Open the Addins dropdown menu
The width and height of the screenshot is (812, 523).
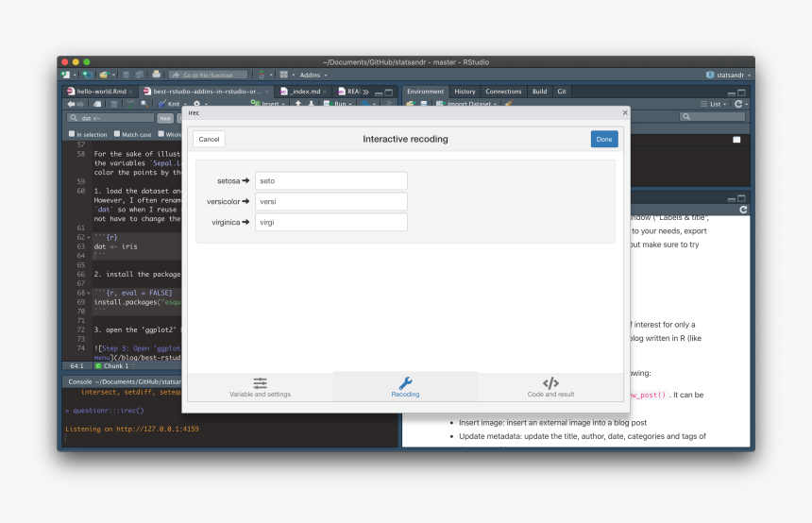(313, 76)
